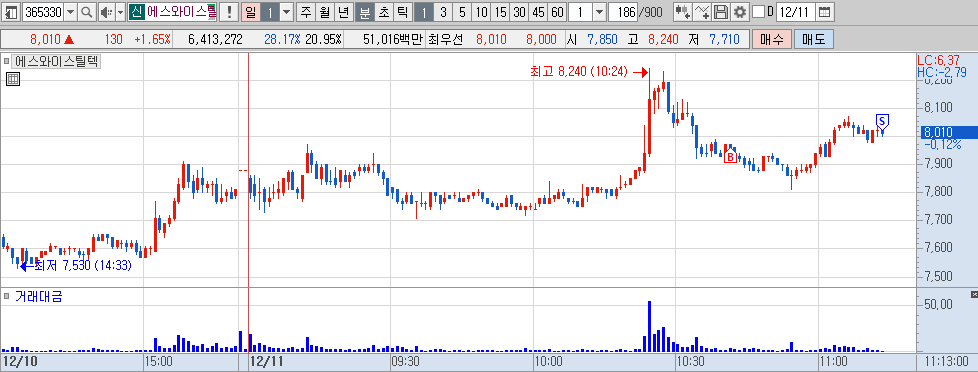This screenshot has height=372, width=978.
Task: Click the add line indicator icon
Action: (702, 12)
